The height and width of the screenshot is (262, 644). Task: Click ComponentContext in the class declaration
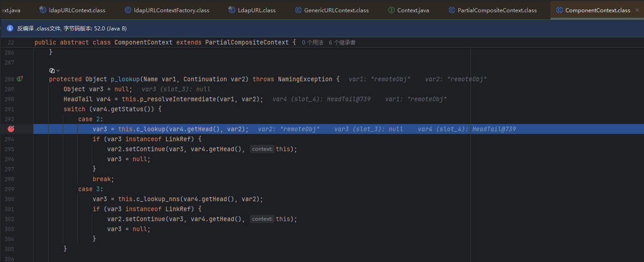144,42
